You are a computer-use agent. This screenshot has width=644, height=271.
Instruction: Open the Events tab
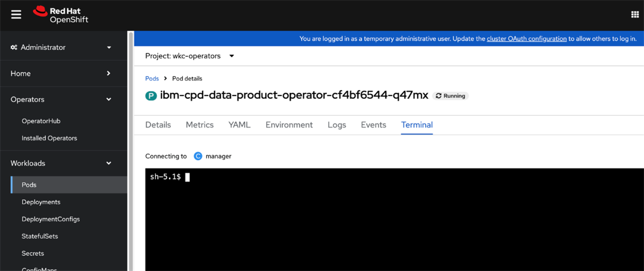click(374, 125)
